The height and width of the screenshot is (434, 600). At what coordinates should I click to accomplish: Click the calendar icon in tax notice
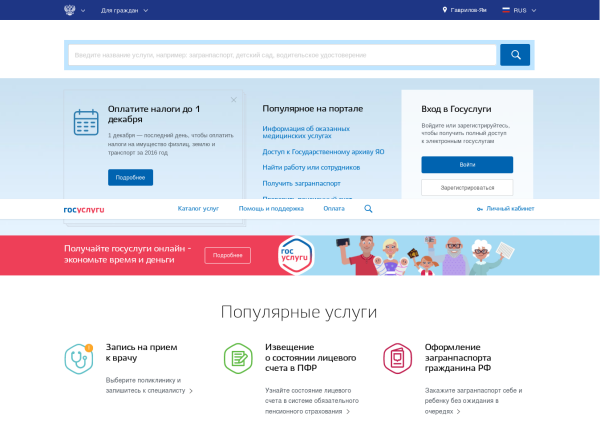click(x=86, y=122)
